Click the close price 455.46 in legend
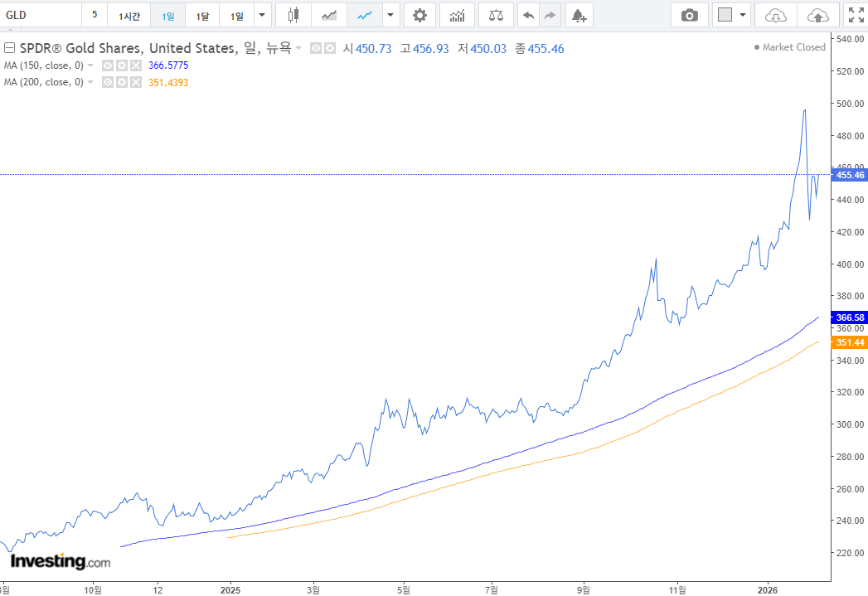This screenshot has width=868, height=596. point(546,49)
